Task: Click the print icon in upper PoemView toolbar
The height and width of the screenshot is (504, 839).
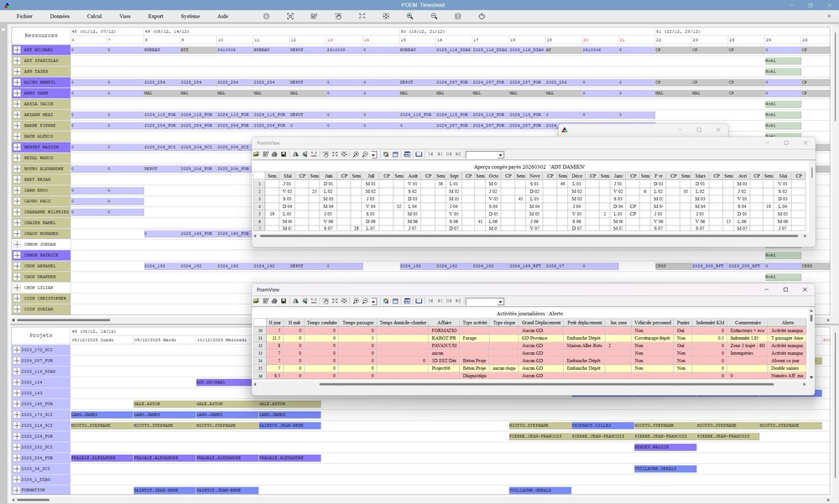Action: tap(274, 154)
